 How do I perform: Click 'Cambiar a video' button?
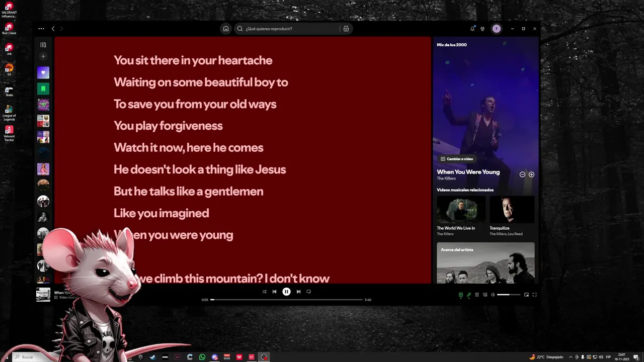pyautogui.click(x=457, y=159)
